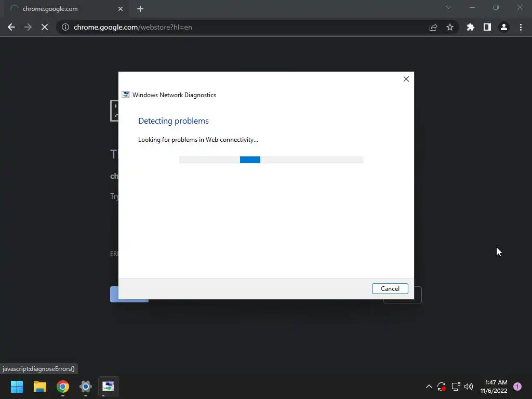Share this page icon in address bar
Screen dimensions: 532x399
pyautogui.click(x=433, y=27)
